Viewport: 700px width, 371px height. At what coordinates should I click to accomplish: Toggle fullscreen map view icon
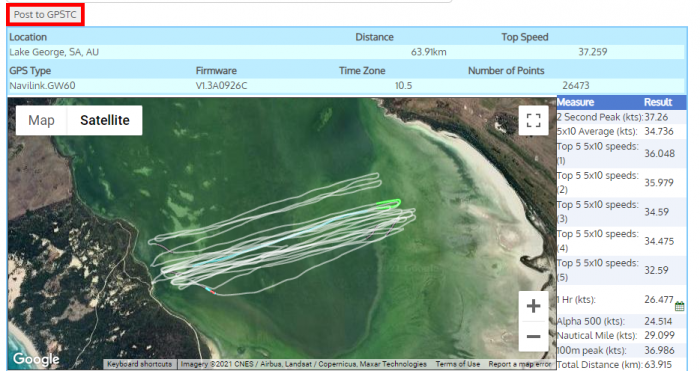point(533,121)
